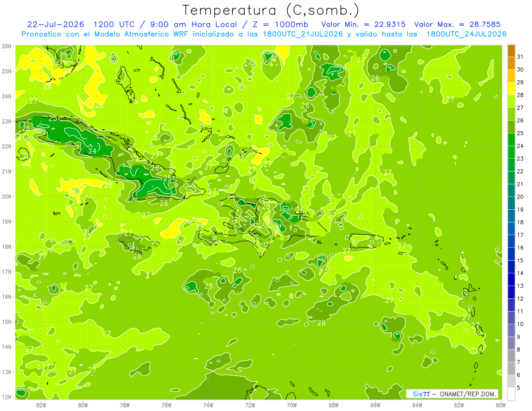This screenshot has height=411, width=532.
Task: Click legend value 26 on color scale
Action: [x=520, y=121]
